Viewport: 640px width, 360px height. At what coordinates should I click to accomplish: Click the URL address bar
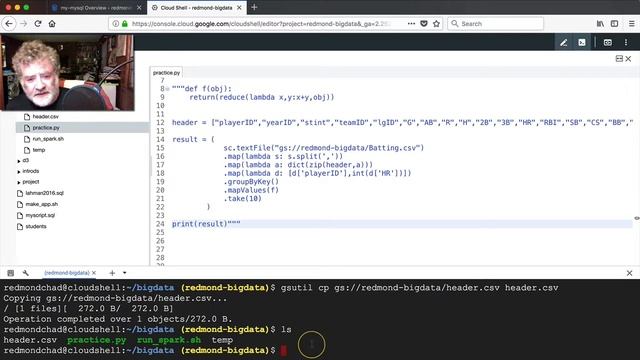(x=261, y=24)
